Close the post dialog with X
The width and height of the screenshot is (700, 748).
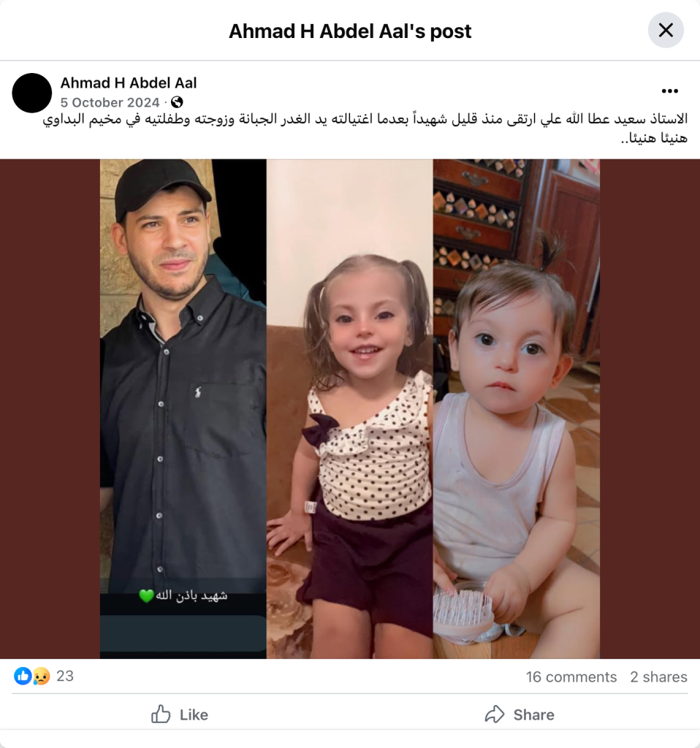(x=666, y=31)
